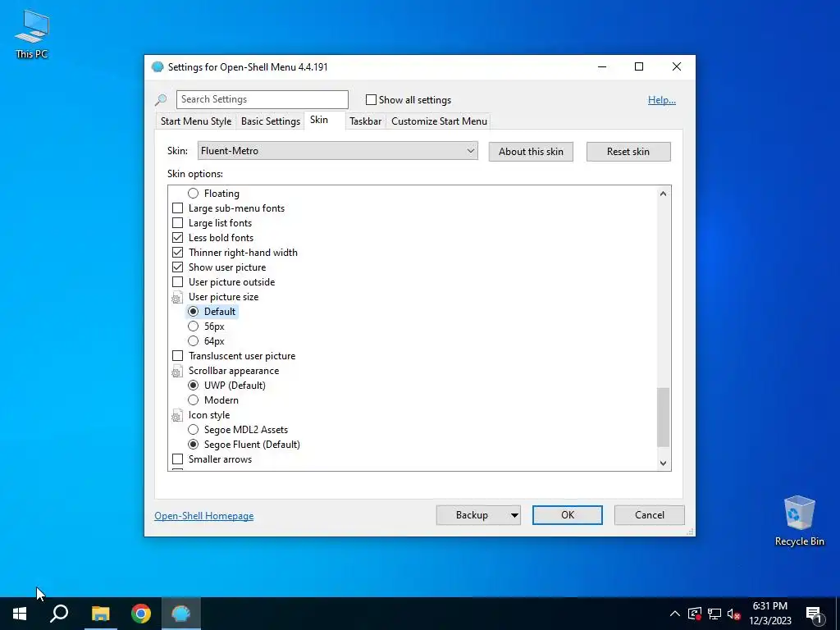Click Open-Shell taskbar icon
Viewport: 840px width, 630px height.
click(x=181, y=614)
